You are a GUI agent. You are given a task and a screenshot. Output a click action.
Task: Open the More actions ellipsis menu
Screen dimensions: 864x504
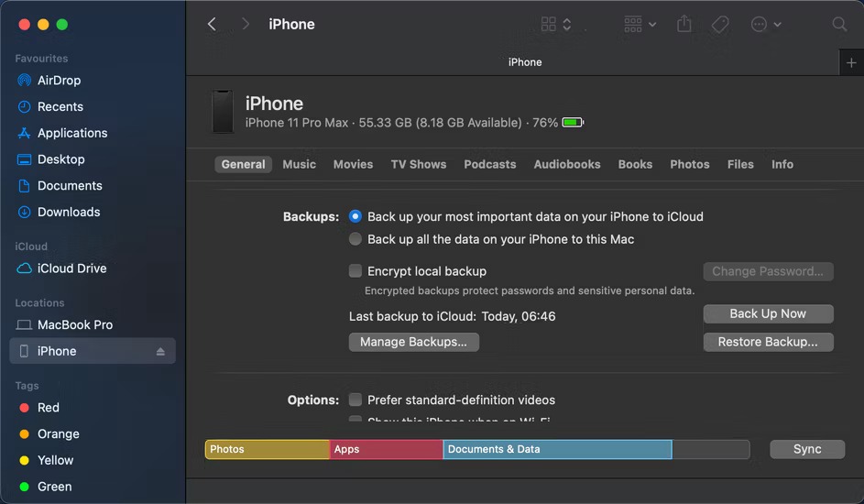coord(765,25)
